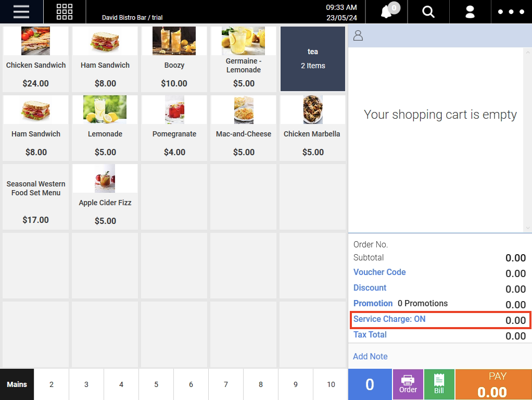
Task: Add Chicken Marbella to the cart
Action: (312, 128)
